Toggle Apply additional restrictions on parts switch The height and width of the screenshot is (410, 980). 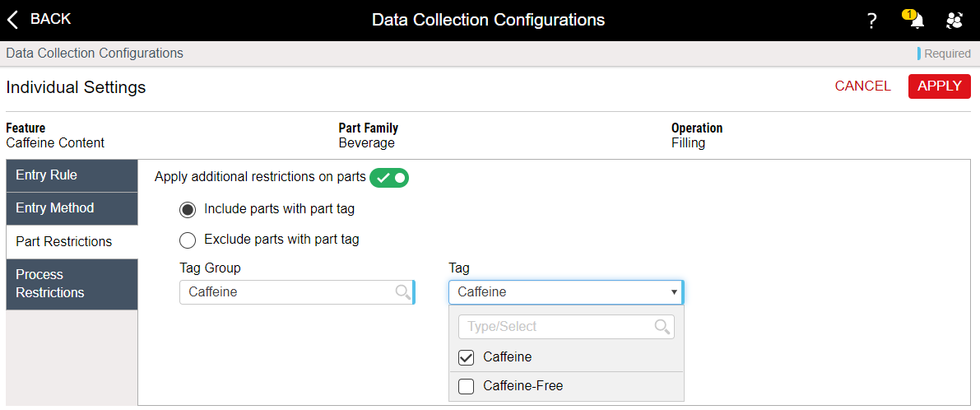pos(388,178)
